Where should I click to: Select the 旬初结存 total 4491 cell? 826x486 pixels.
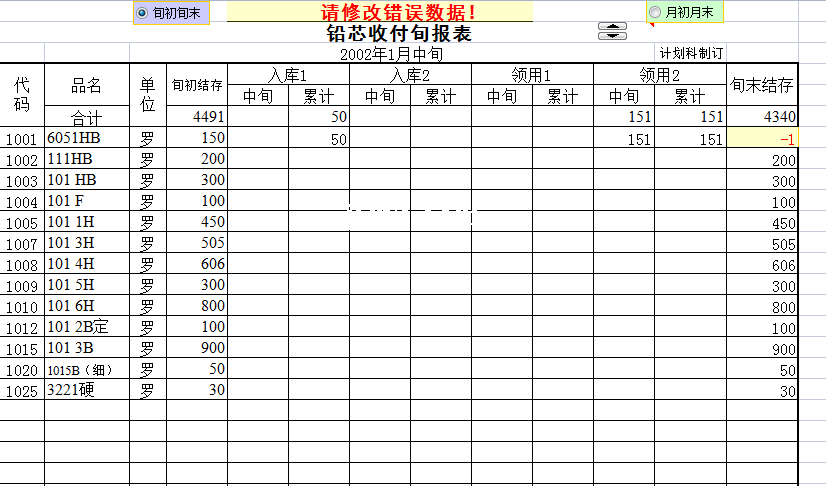(197, 117)
